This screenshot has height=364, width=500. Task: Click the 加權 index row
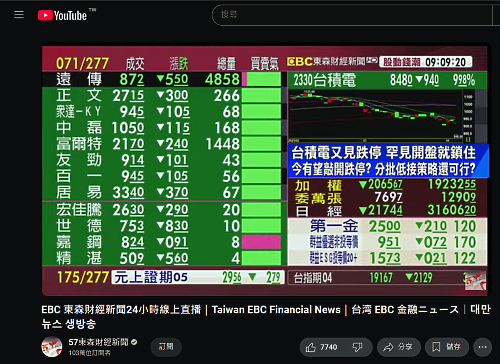(387, 184)
